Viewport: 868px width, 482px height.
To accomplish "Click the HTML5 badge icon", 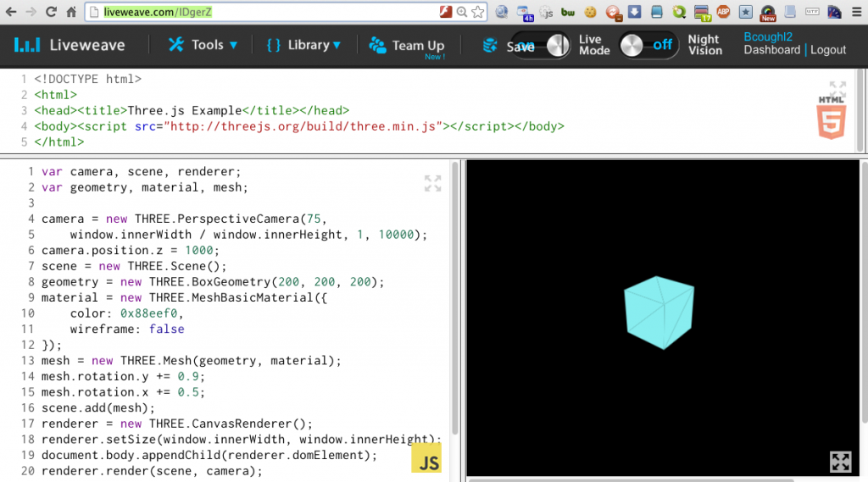I will 831,117.
